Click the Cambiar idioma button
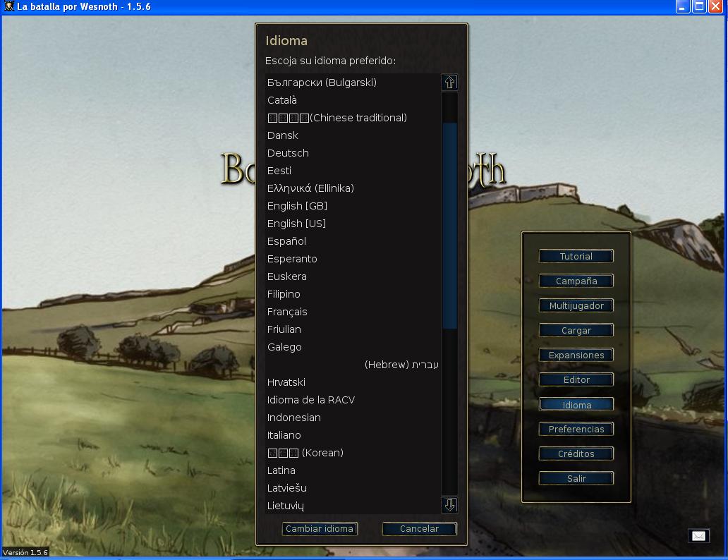Screen dimensions: 728x560 point(320,529)
